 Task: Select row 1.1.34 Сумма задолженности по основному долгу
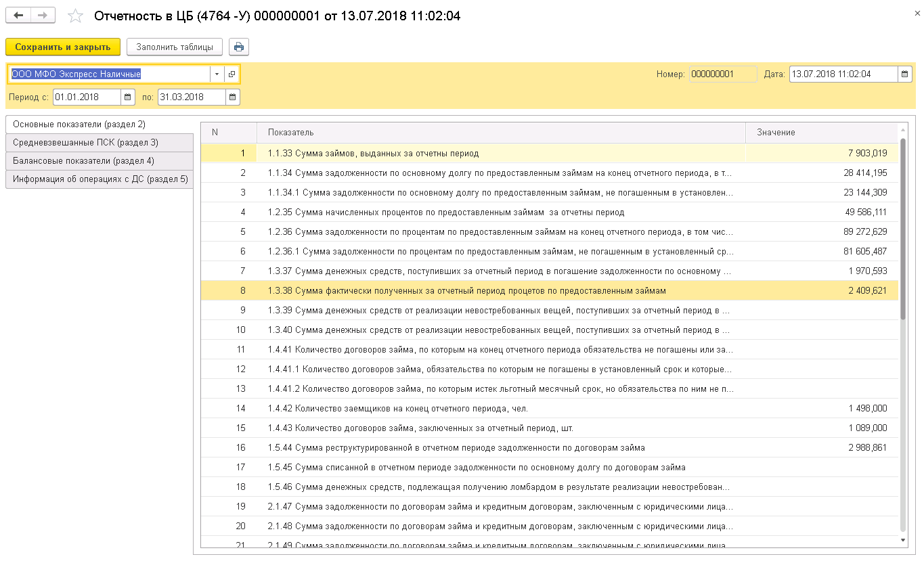pyautogui.click(x=550, y=173)
